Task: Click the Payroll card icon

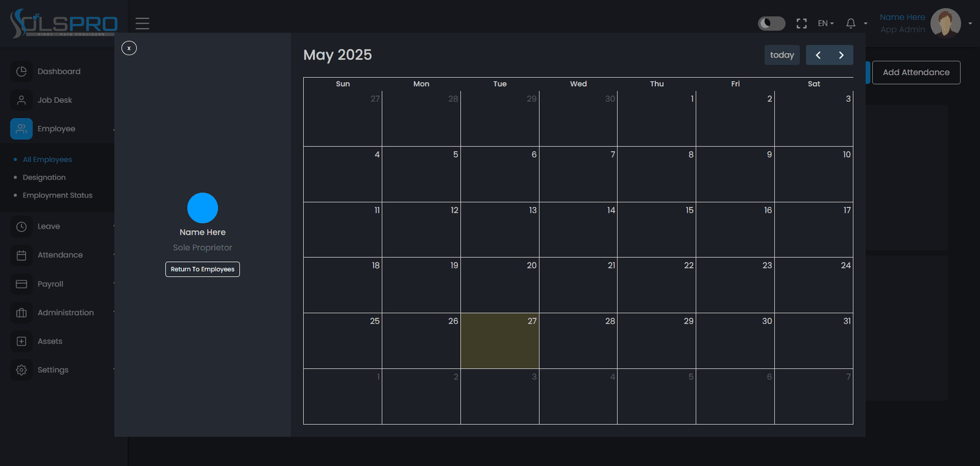Action: click(x=21, y=284)
